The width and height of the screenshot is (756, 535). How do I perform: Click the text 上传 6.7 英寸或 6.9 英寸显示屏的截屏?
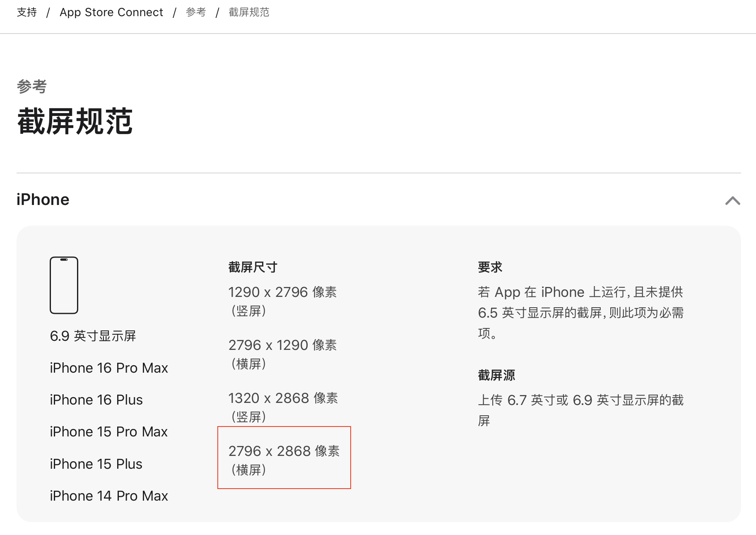pos(581,410)
